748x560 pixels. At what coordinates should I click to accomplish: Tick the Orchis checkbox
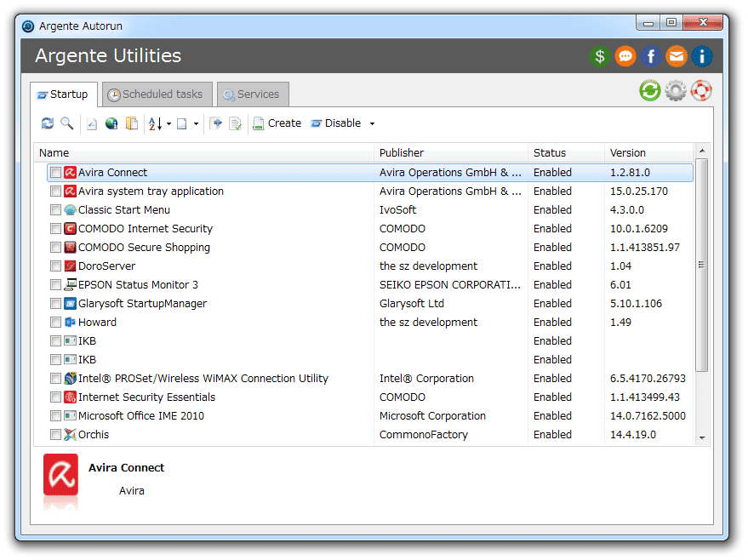click(56, 435)
